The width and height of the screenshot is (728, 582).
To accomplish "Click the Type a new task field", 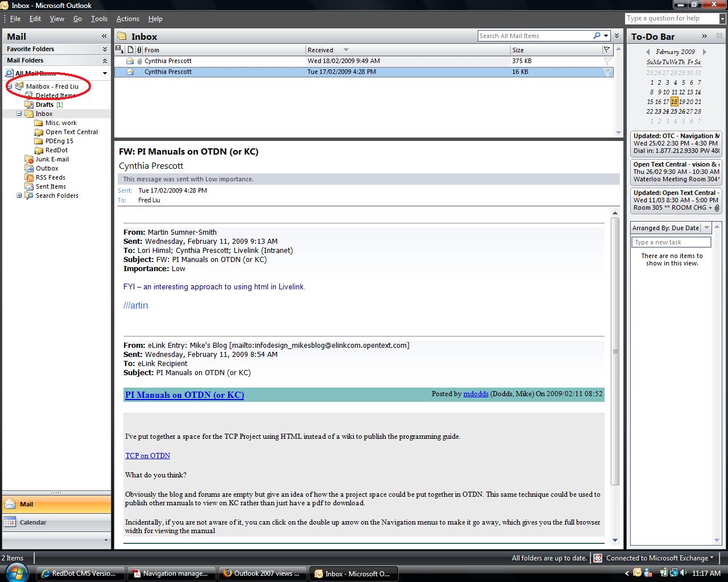I will click(x=671, y=242).
